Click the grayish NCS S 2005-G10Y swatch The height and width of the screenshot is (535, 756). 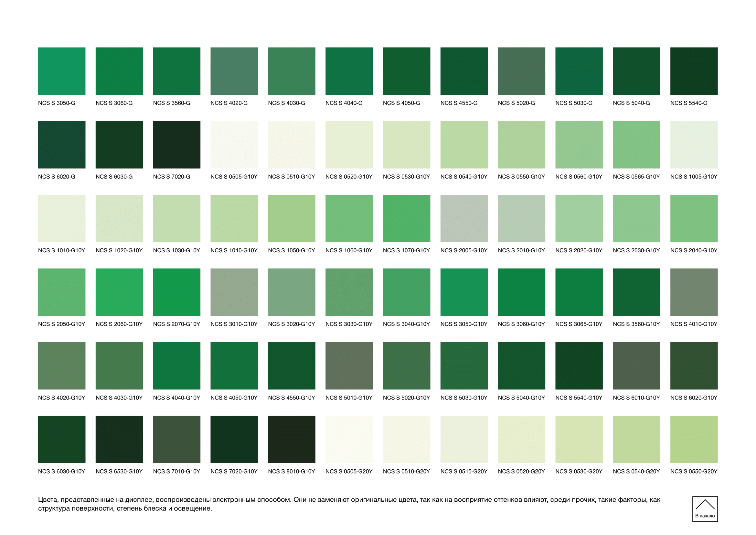click(464, 218)
